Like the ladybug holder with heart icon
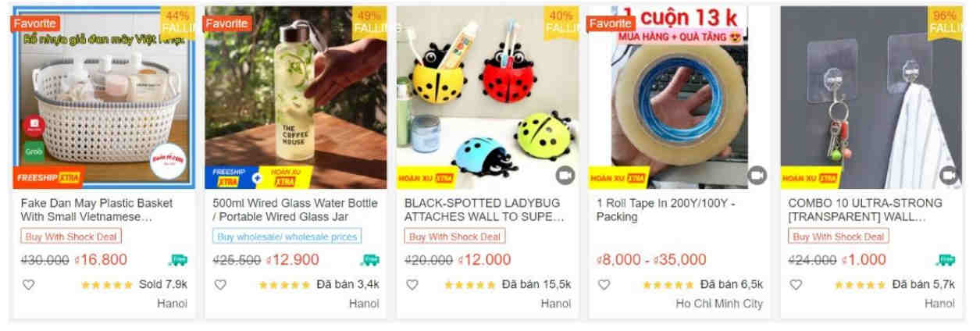Image resolution: width=980 pixels, height=331 pixels. 412,285
